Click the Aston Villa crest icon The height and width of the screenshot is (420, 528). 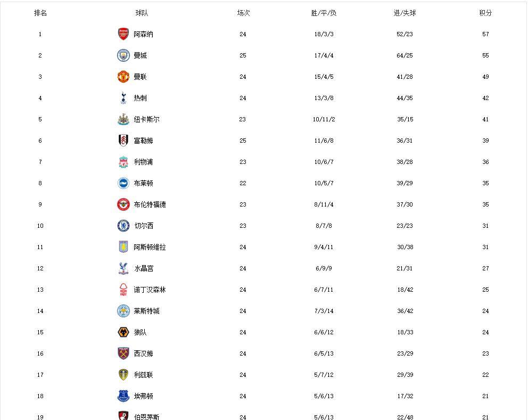click(123, 247)
